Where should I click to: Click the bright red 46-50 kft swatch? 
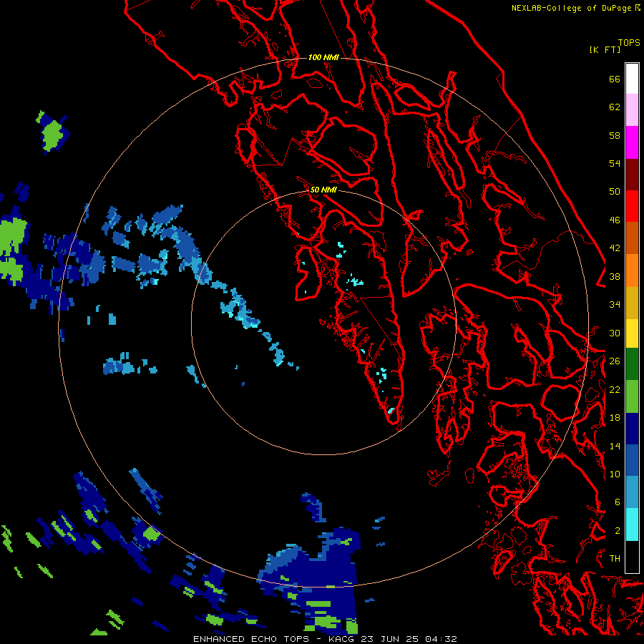[632, 206]
